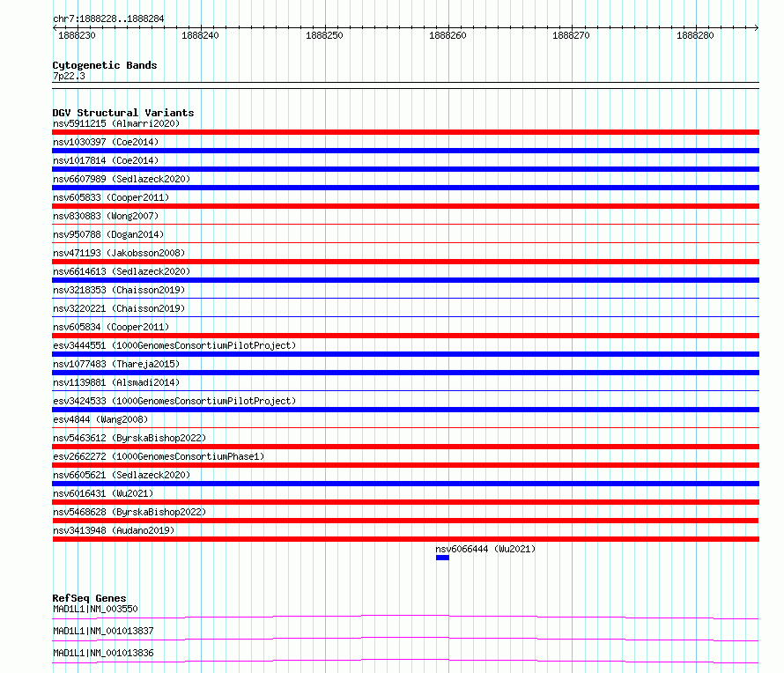Open the MAD1L1|NM_003550 gene label
The image size is (784, 673).
[95, 609]
